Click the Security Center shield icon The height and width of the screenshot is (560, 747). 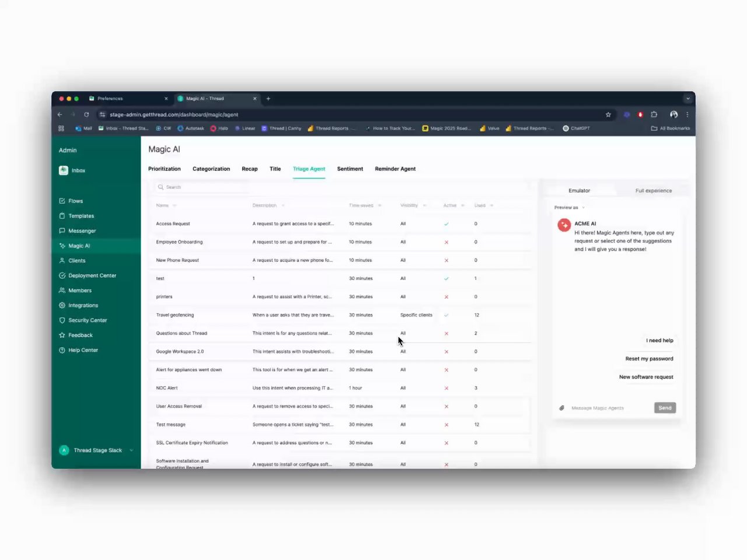click(x=62, y=320)
